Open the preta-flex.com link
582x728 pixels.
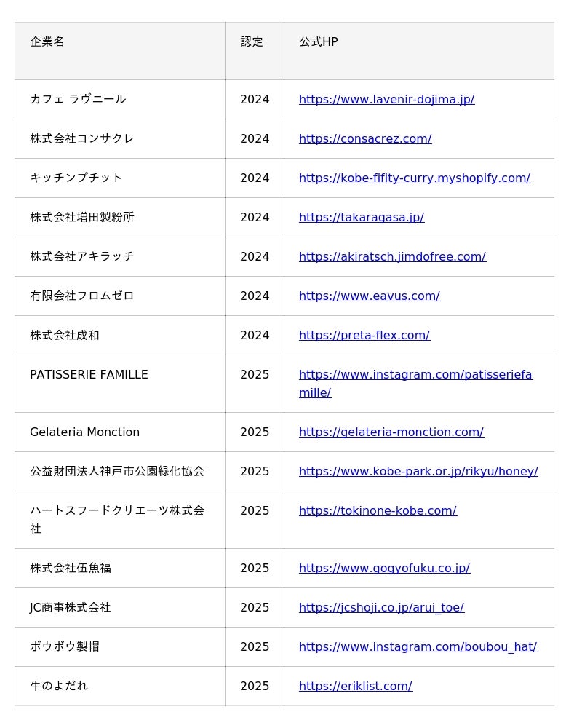[x=364, y=336]
